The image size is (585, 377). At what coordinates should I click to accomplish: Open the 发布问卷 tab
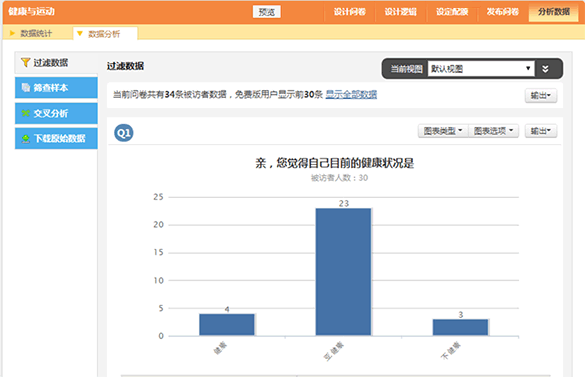pos(503,12)
